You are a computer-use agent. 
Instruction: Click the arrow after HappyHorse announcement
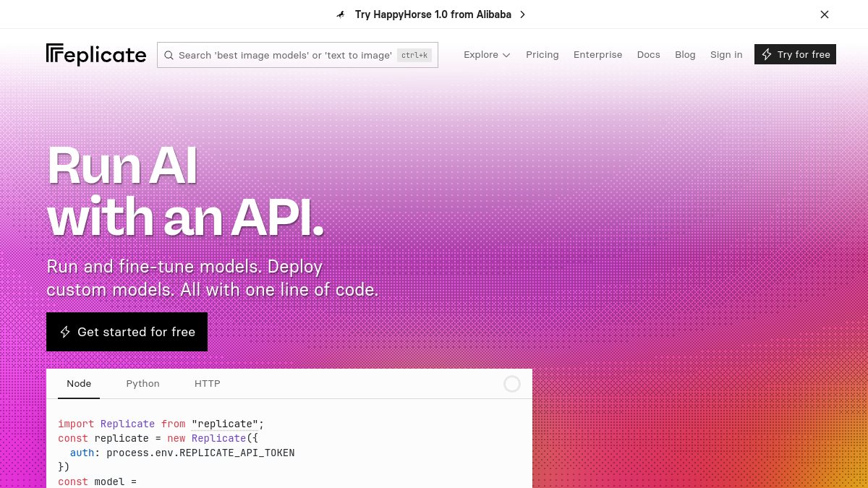(523, 14)
